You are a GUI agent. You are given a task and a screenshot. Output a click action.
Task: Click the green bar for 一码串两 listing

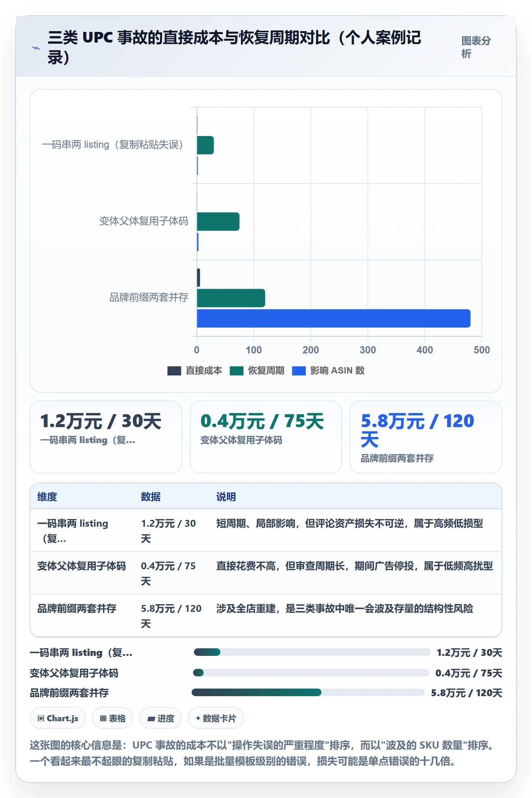click(x=205, y=145)
